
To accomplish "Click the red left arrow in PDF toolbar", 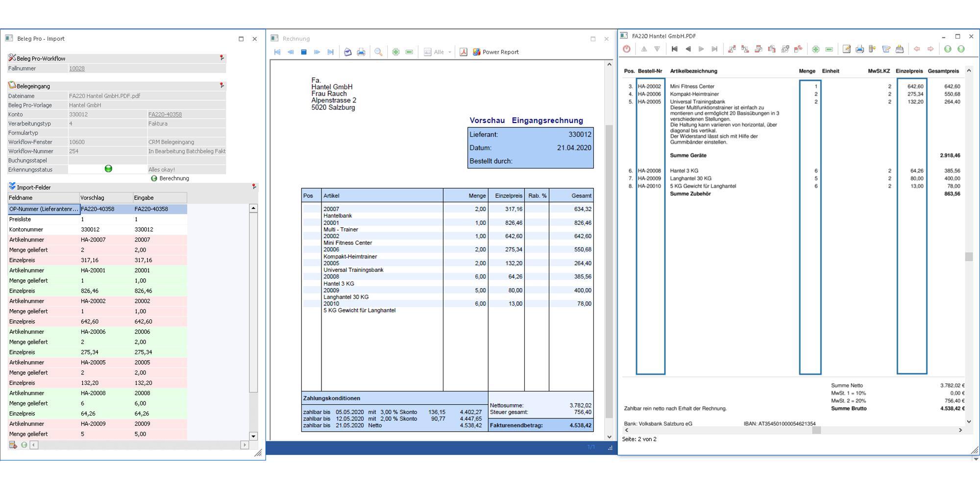I will (x=917, y=49).
